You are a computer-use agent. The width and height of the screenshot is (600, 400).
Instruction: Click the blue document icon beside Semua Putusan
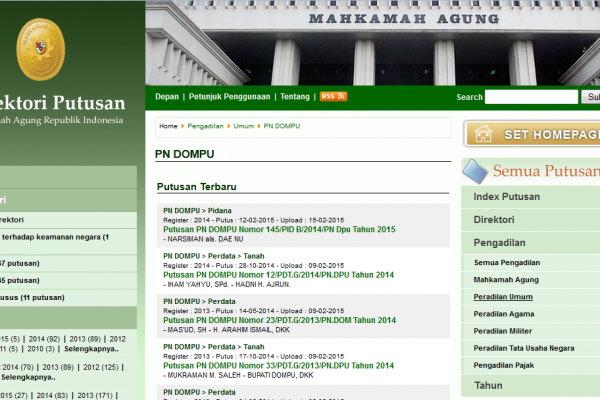click(x=475, y=171)
